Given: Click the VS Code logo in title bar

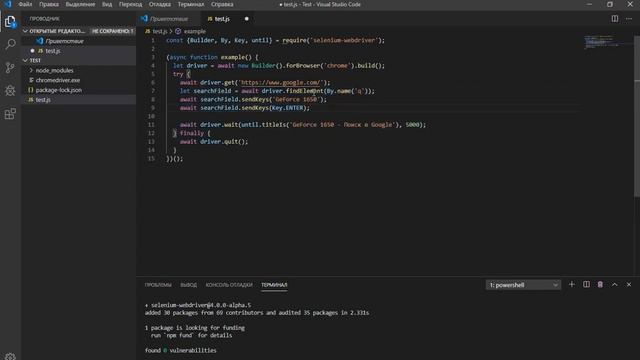Looking at the screenshot, I should coord(8,4).
